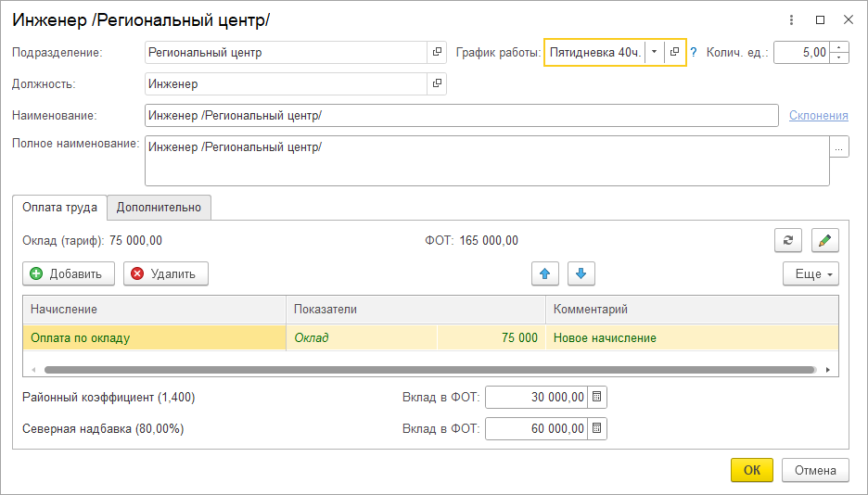Click the horizontal scrollbar in accruals table
This screenshot has width=868, height=495.
click(429, 370)
